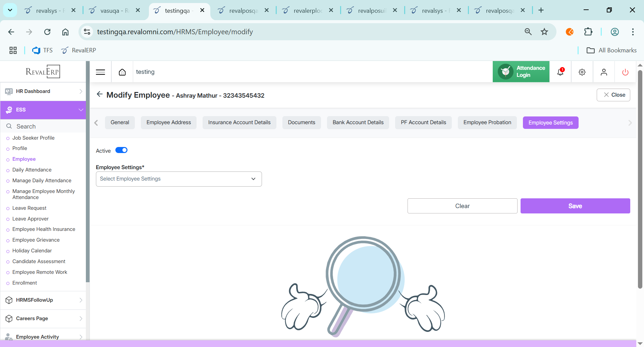Open the Select Employee Settings dropdown
This screenshot has width=644, height=347.
click(x=179, y=179)
